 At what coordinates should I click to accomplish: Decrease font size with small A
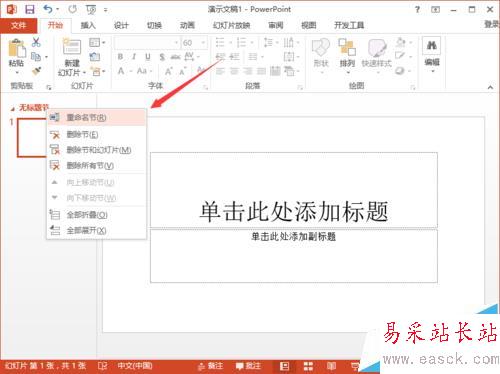click(x=183, y=71)
